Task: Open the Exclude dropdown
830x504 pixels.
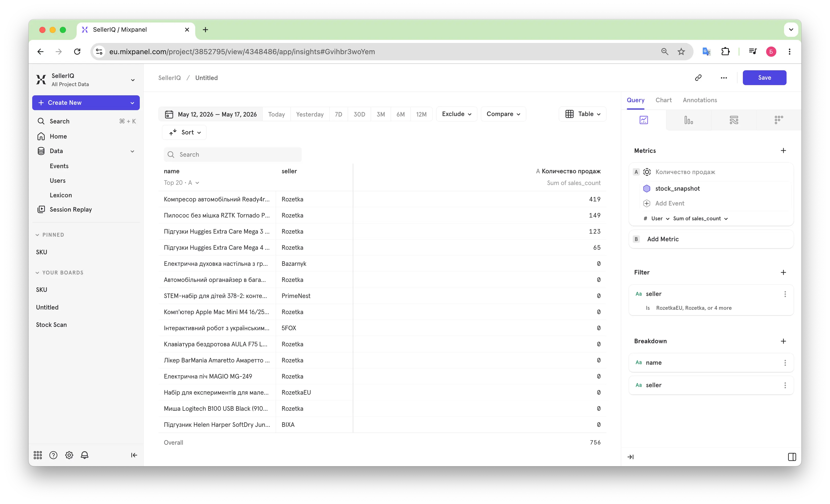Action: click(456, 114)
